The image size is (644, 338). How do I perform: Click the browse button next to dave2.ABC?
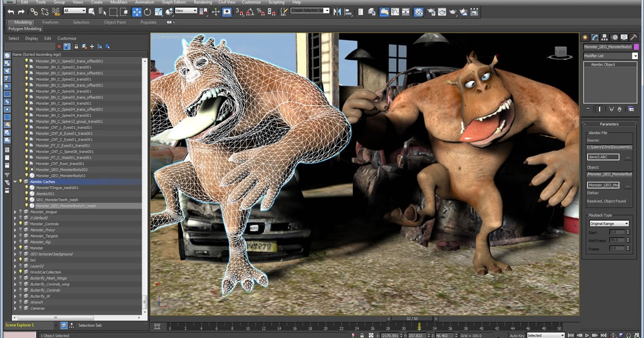628,157
